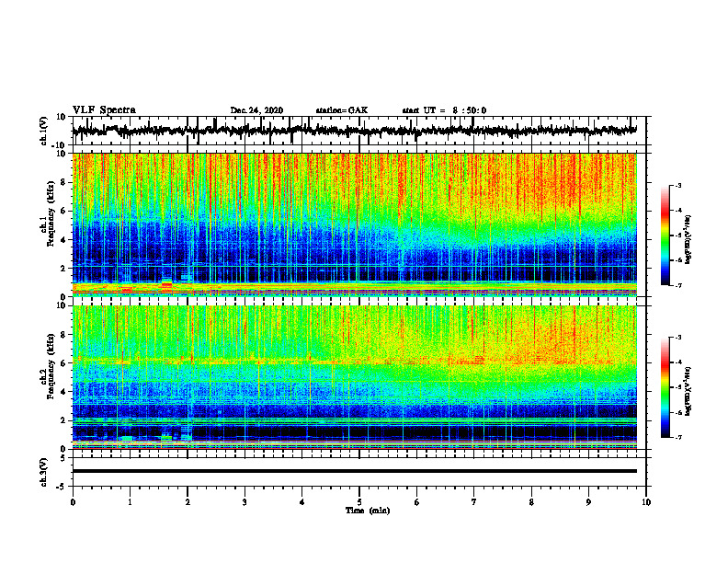Click the ch.1 waveform trace panel
728x563 pixels.
[x=359, y=131]
